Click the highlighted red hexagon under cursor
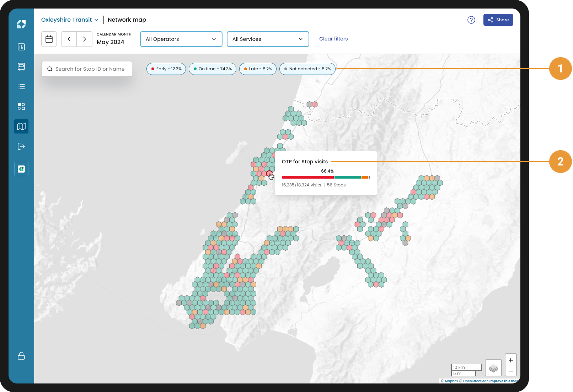 tap(269, 174)
